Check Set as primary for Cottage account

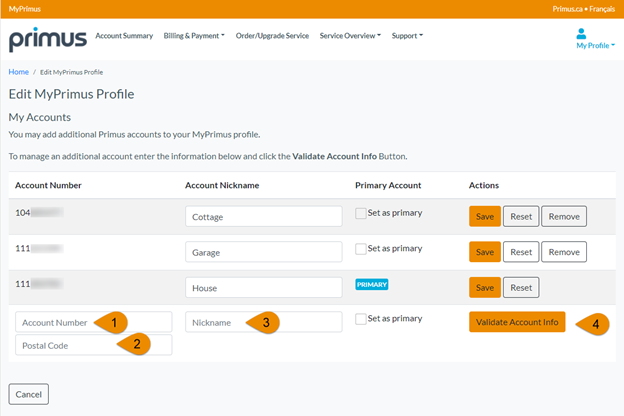(x=361, y=213)
